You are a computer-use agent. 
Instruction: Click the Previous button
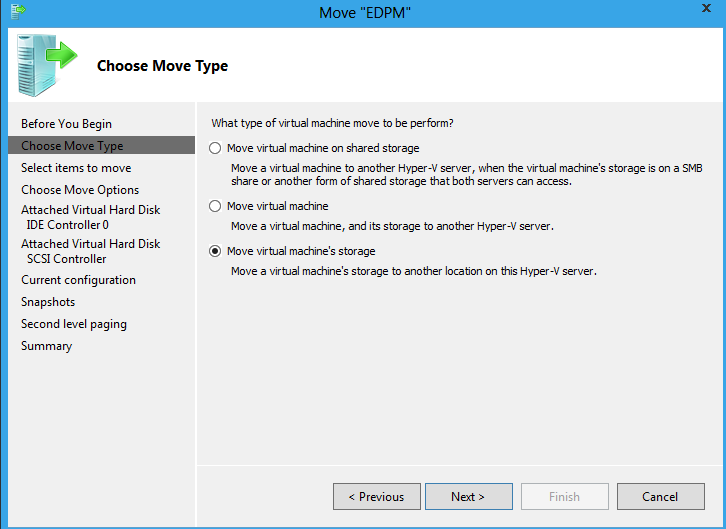tap(376, 497)
